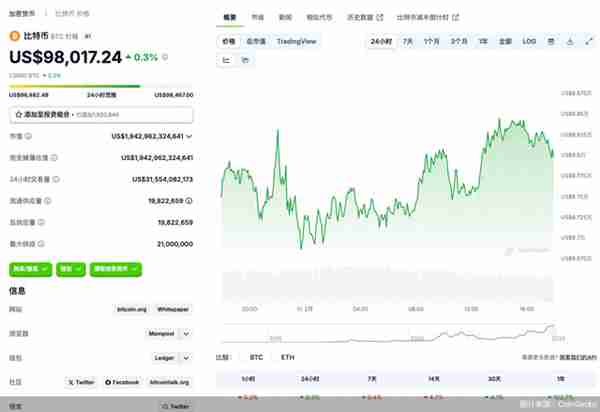Switch to the TradingView chart tab
Image resolution: width=600 pixels, height=412 pixels.
[x=297, y=41]
